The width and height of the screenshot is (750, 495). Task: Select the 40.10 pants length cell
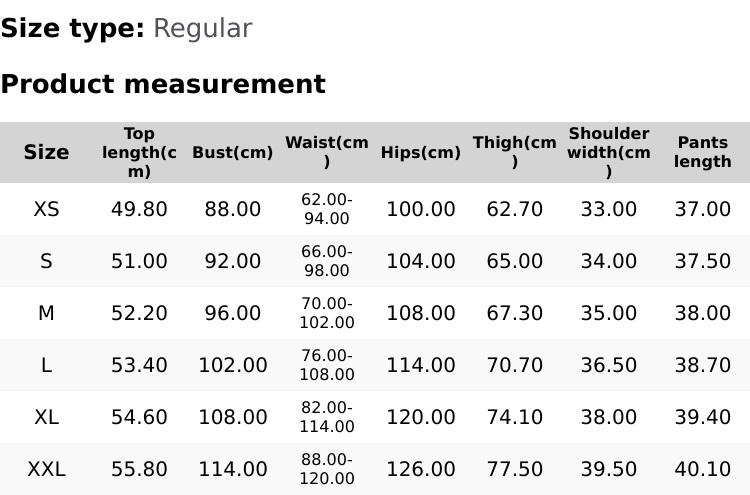(703, 469)
